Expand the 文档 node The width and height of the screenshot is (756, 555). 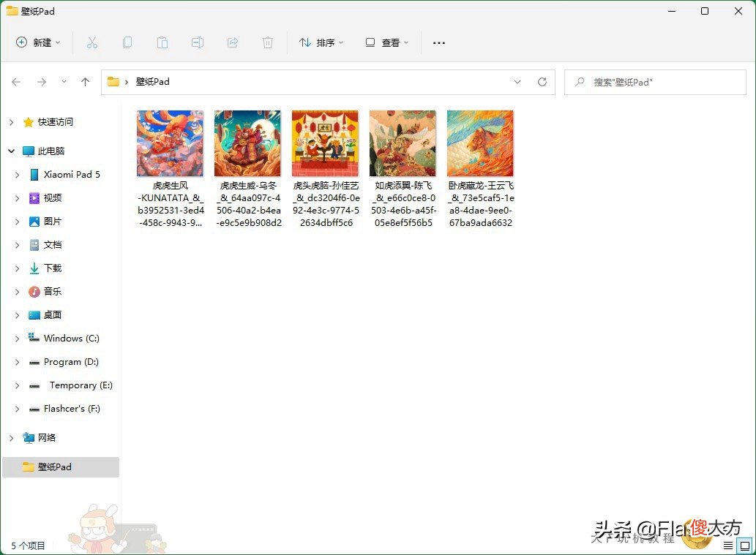click(18, 245)
